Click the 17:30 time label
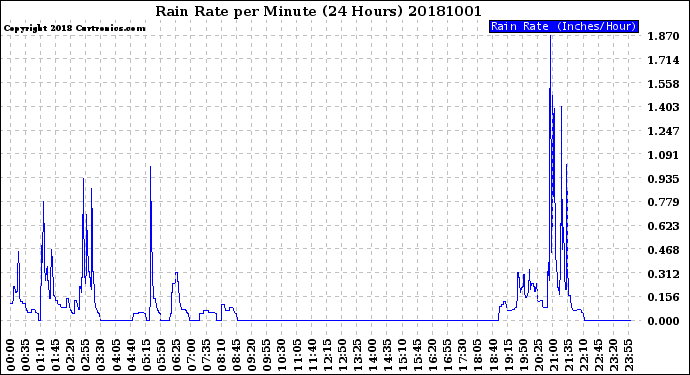Screen dimensions: 690x375 pyautogui.click(x=463, y=355)
